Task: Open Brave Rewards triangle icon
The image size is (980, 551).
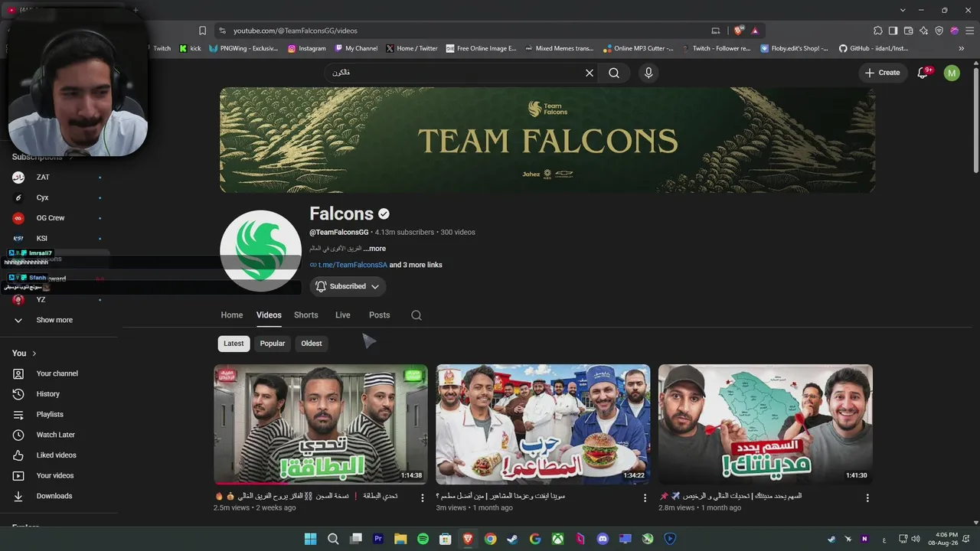Action: pyautogui.click(x=755, y=31)
